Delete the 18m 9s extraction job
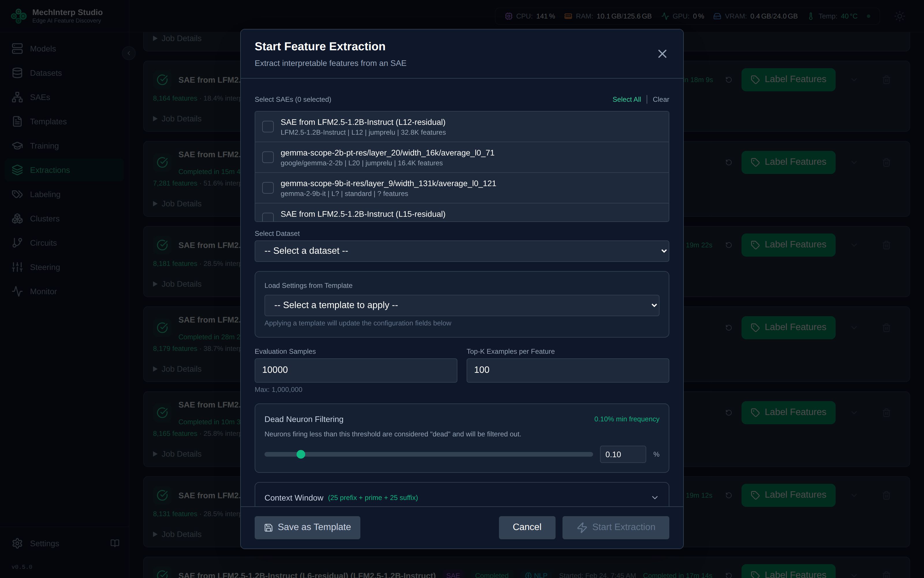The image size is (924, 578). pyautogui.click(x=886, y=79)
